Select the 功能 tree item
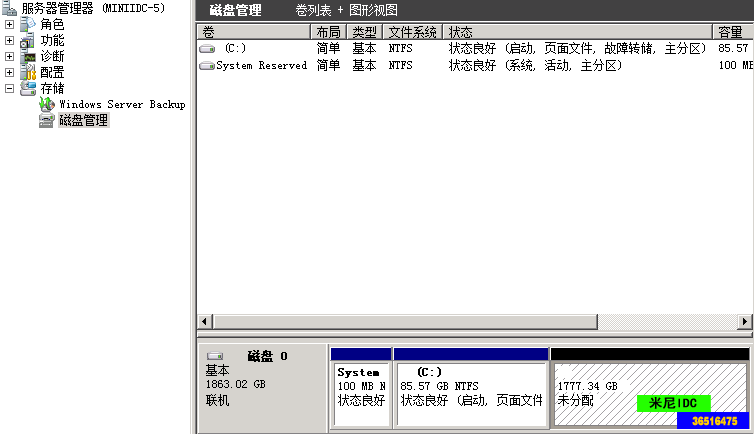 point(52,40)
